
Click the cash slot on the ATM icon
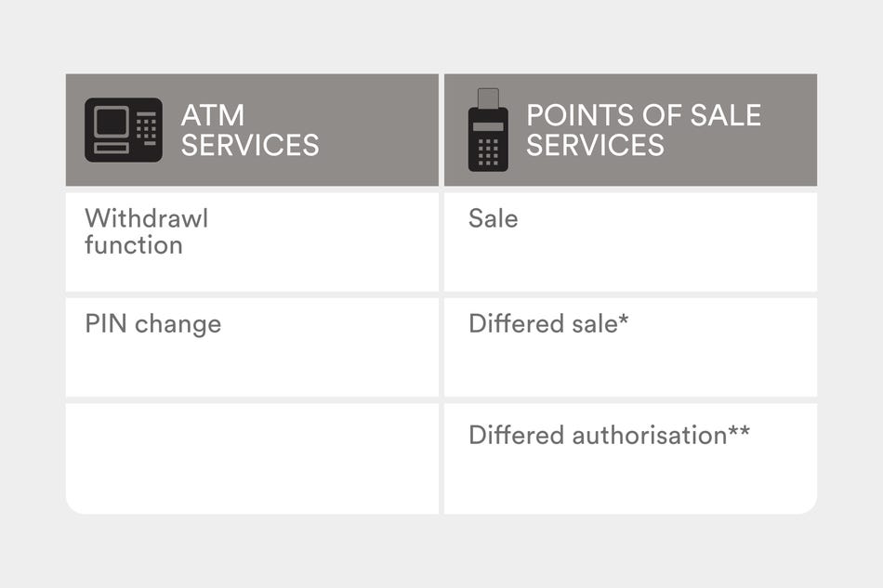pos(112,149)
